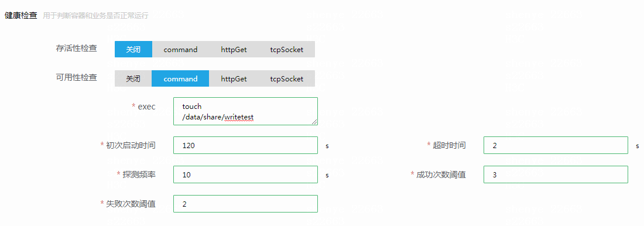Select command for 可用性检查
The width and height of the screenshot is (644, 226).
[180, 78]
